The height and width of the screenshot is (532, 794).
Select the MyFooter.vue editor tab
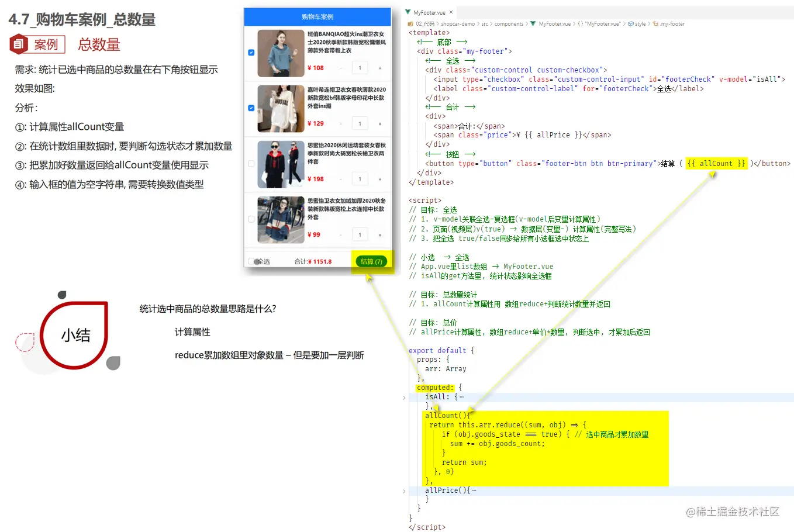[429, 12]
